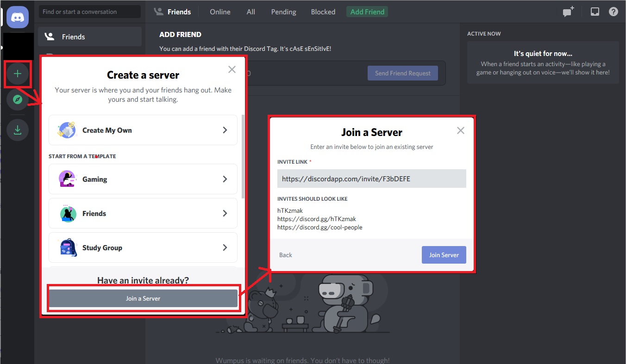626x364 pixels.
Task: Open the New Group DM icon
Action: [x=568, y=12]
